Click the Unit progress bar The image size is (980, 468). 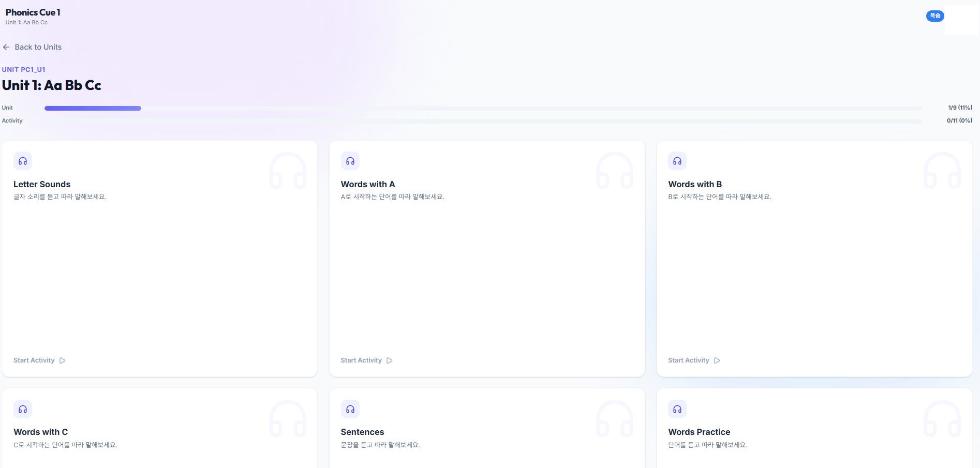pos(482,108)
